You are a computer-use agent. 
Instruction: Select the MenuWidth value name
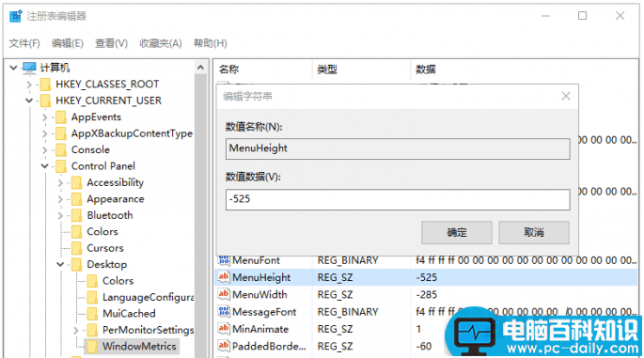[259, 295]
